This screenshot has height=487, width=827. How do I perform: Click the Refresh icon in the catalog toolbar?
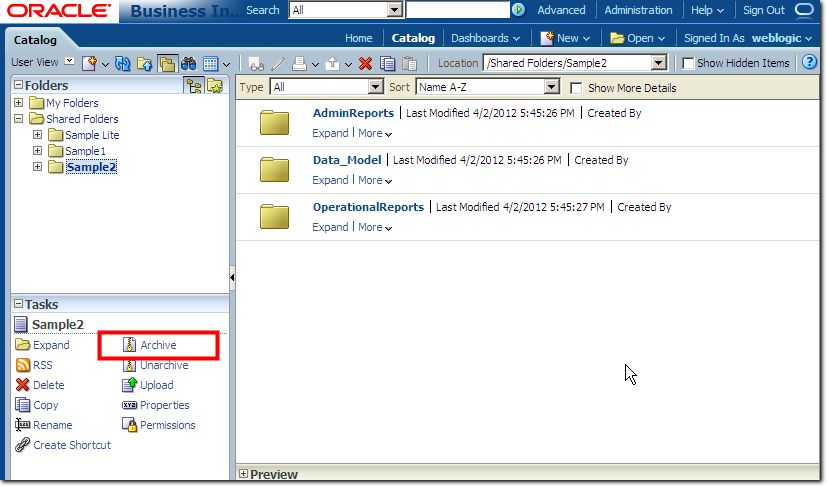coord(123,63)
